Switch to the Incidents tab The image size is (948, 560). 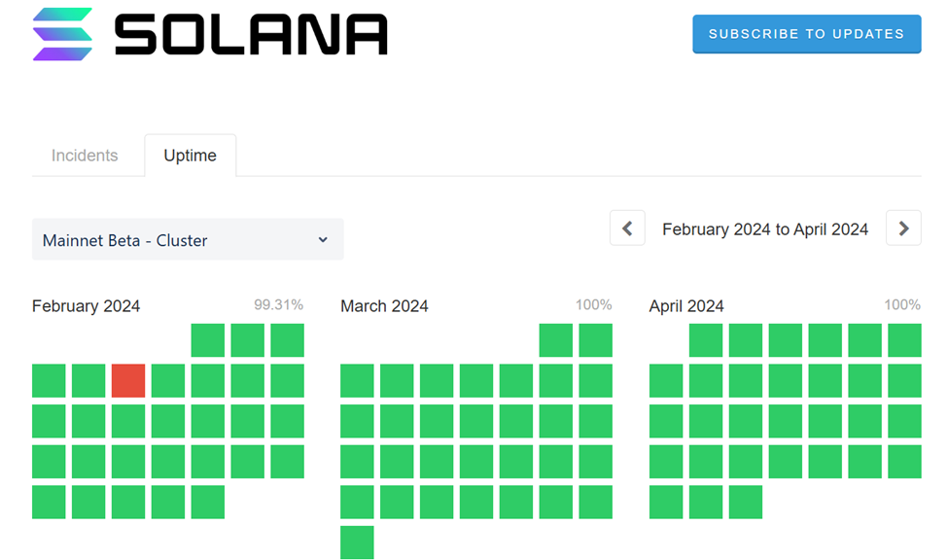coord(85,155)
